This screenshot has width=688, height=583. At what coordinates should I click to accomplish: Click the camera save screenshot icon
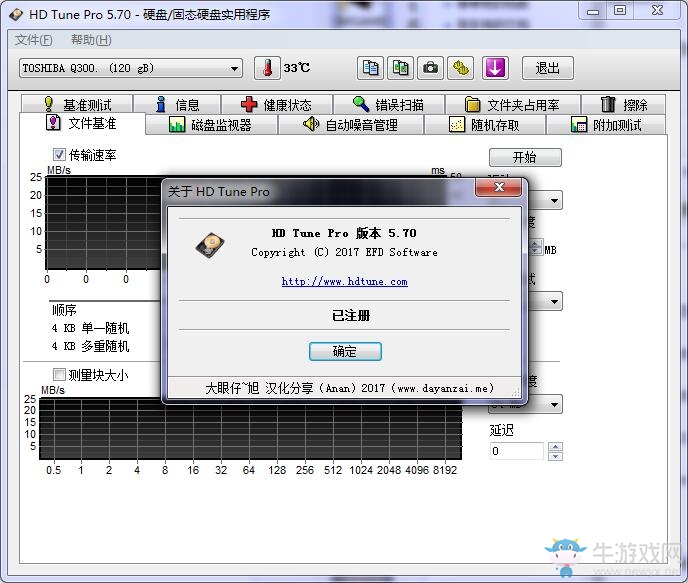[x=430, y=68]
